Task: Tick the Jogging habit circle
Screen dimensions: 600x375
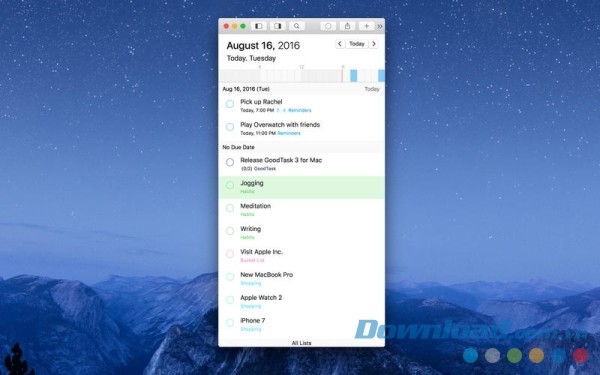Action: (230, 185)
